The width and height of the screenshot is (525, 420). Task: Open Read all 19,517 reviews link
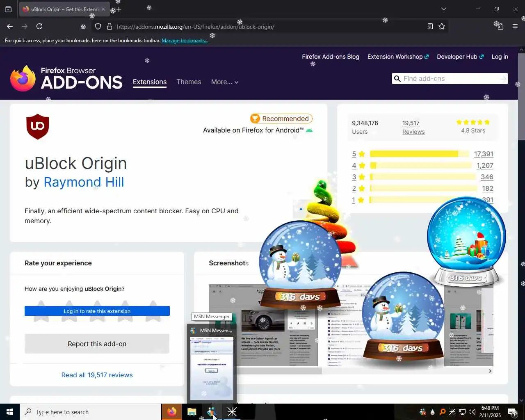click(x=97, y=375)
